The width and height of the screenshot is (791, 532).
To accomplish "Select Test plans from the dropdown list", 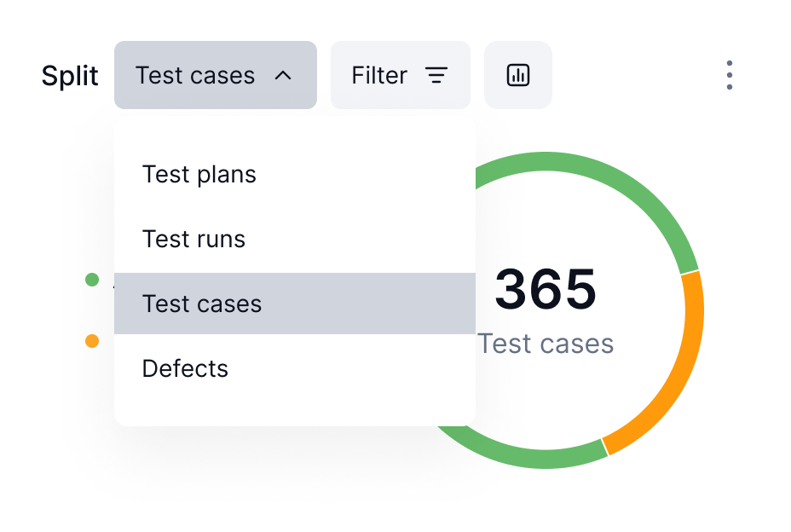I will click(x=295, y=174).
